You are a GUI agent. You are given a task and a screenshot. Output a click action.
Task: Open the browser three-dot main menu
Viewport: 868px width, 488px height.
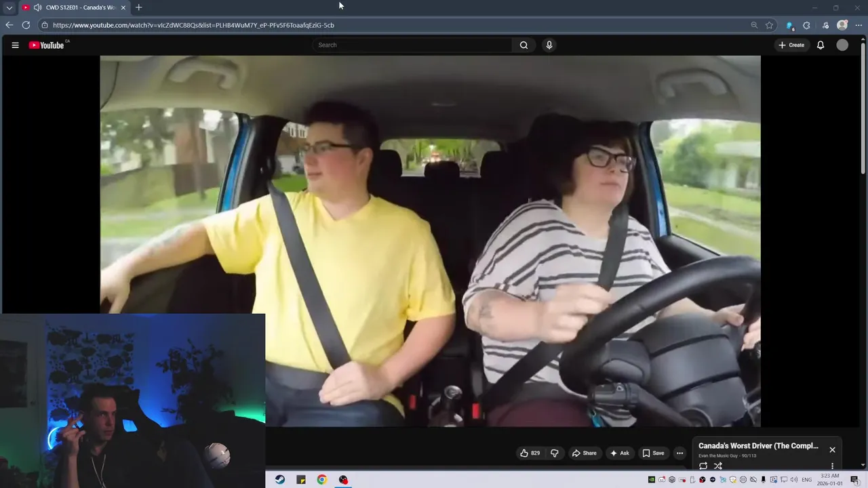[858, 25]
